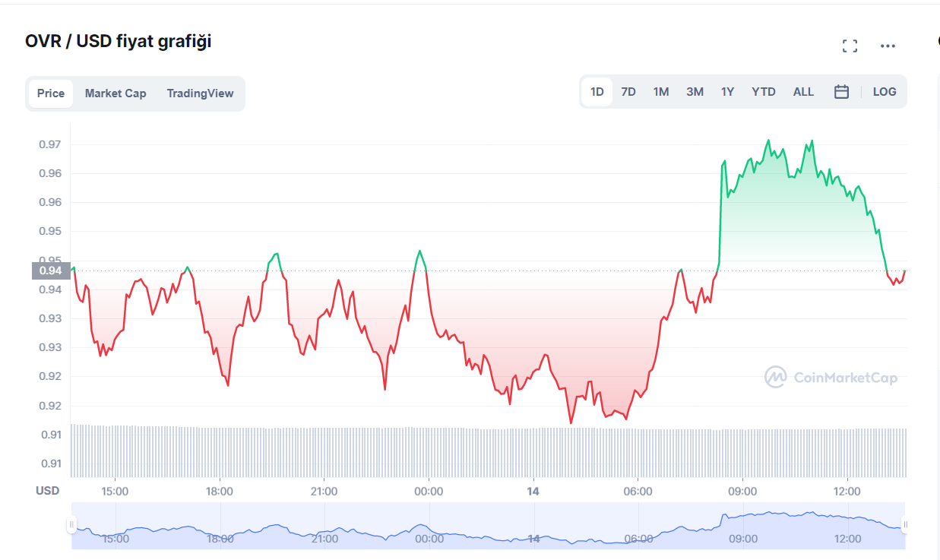Click right handle of range slider

click(905, 524)
